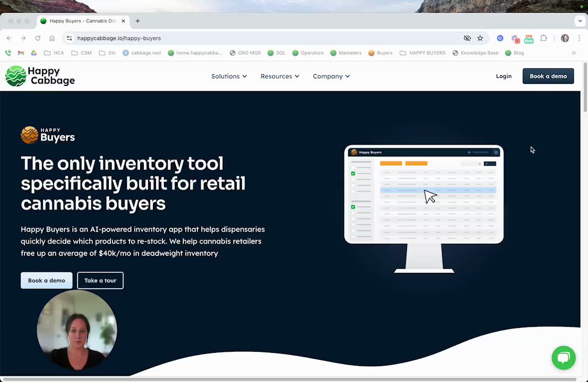Open the cabbage.rest bookmark
Image resolution: width=588 pixels, height=382 pixels.
(142, 53)
